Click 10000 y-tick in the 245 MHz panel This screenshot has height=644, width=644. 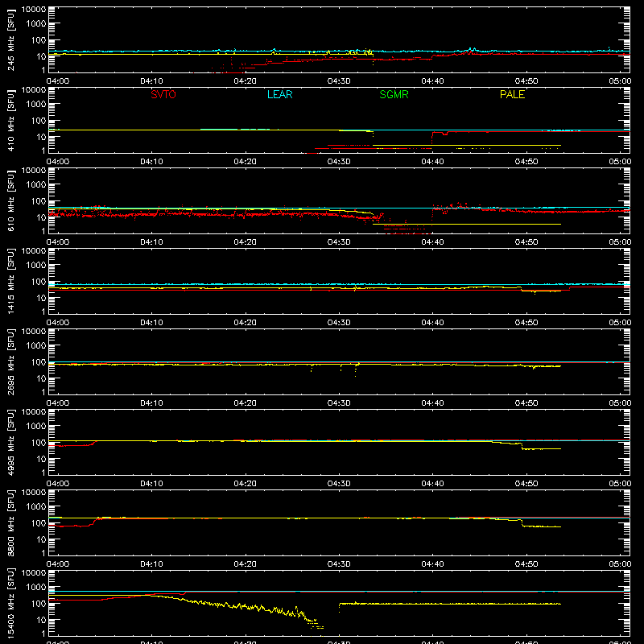pyautogui.click(x=34, y=10)
